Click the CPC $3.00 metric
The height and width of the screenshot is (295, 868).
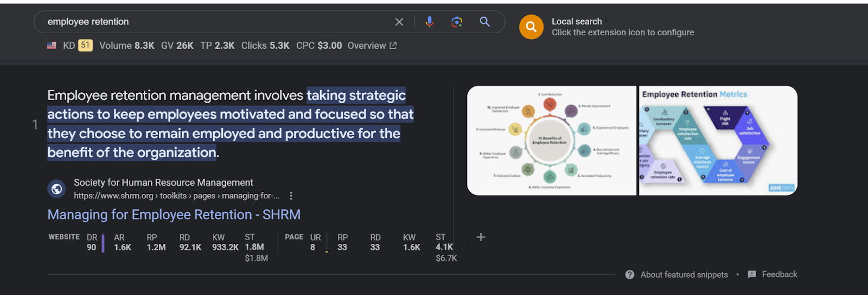pos(319,46)
